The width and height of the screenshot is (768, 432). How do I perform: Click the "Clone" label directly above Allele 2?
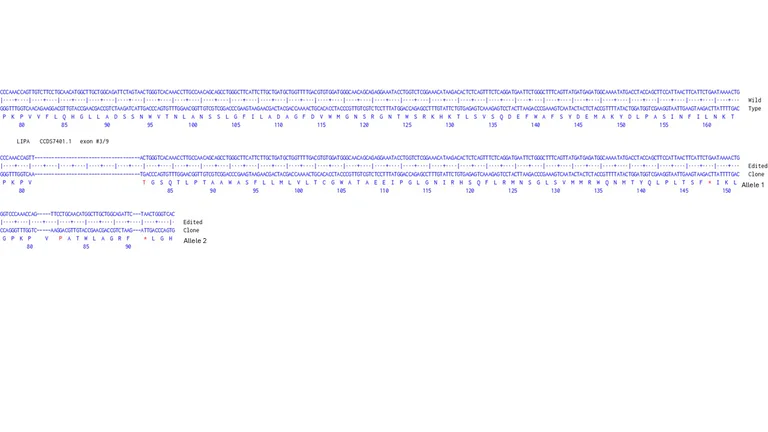click(191, 231)
